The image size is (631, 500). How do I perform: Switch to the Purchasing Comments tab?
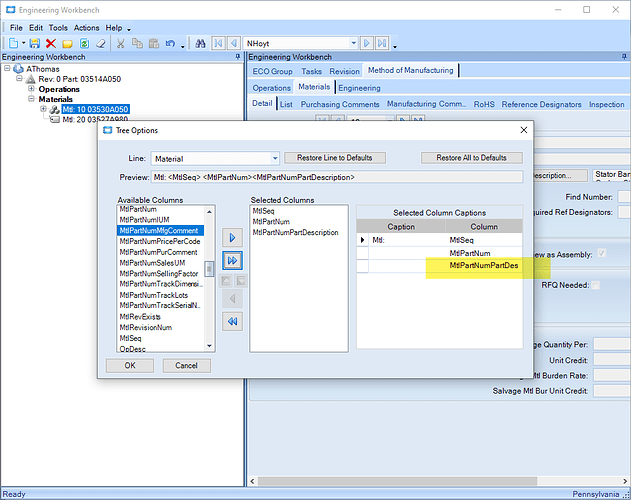340,104
